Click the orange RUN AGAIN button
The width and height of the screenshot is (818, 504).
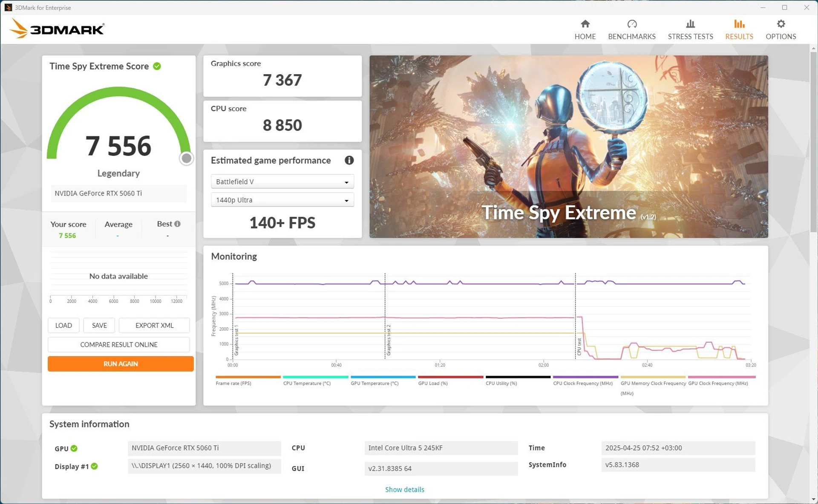[121, 364]
